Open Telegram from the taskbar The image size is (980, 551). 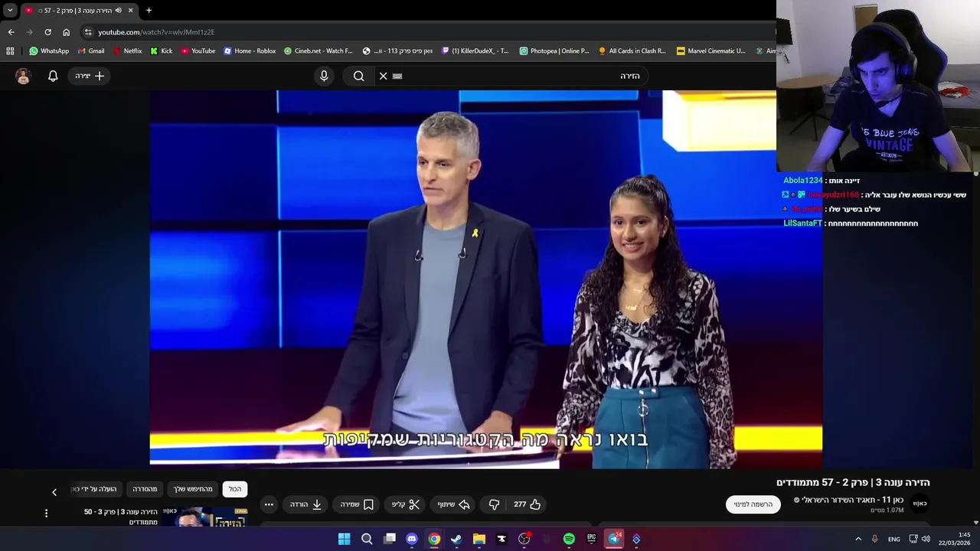614,539
